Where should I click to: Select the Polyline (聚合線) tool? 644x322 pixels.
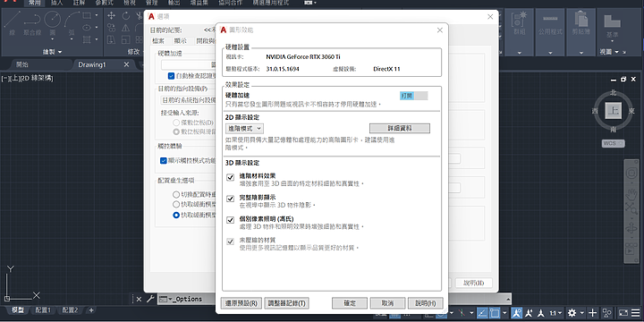pyautogui.click(x=31, y=23)
